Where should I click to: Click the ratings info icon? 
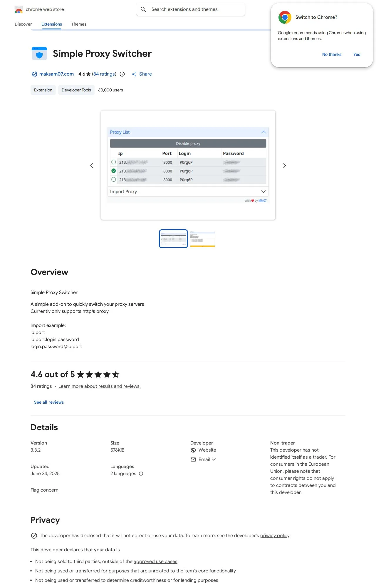point(122,74)
